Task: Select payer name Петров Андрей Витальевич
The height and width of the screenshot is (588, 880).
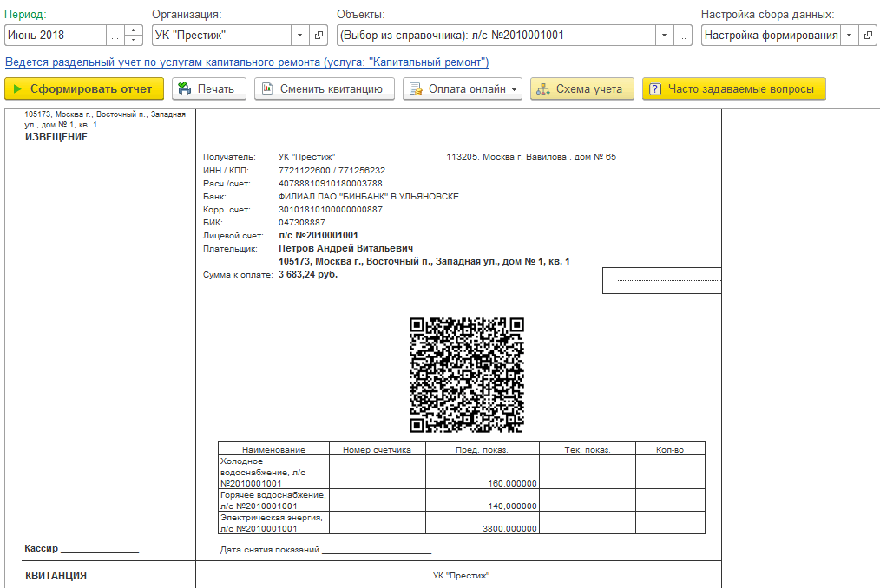Action: coord(345,248)
